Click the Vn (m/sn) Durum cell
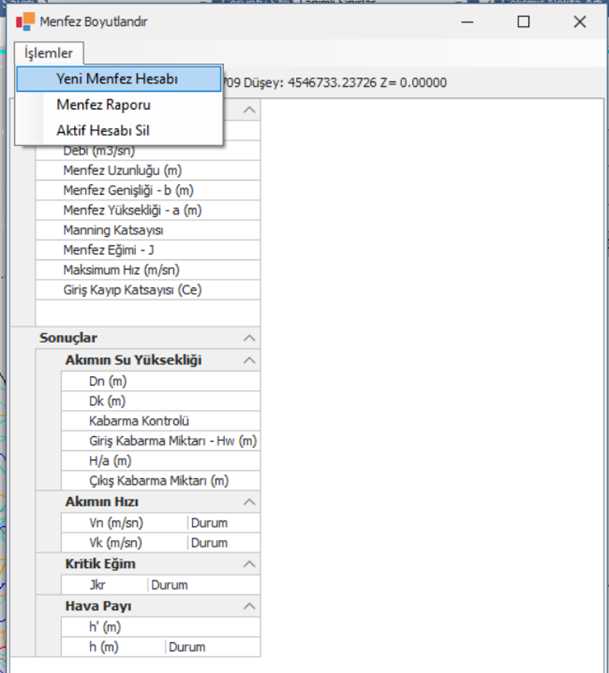609x673 pixels. 224,523
